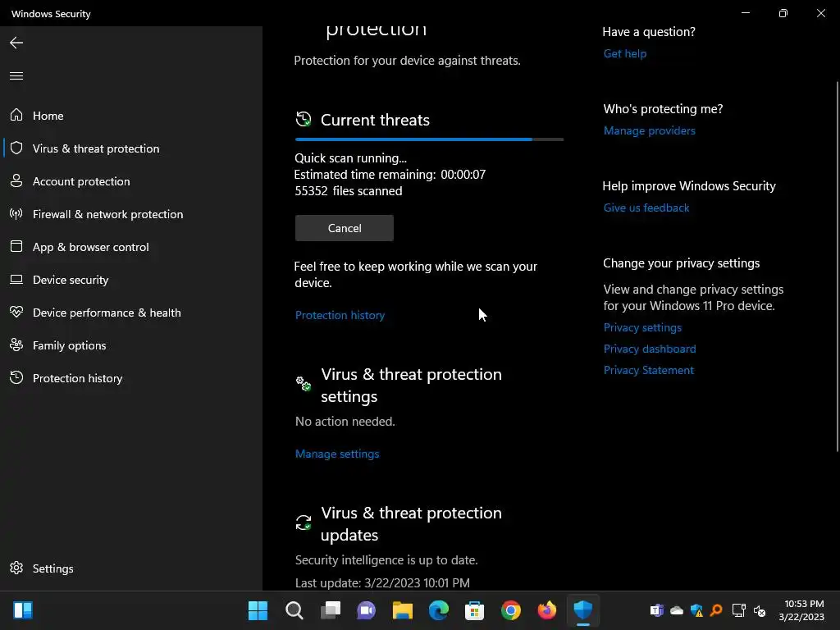Open widgets panel on taskbar
This screenshot has width=840, height=630.
(x=23, y=610)
